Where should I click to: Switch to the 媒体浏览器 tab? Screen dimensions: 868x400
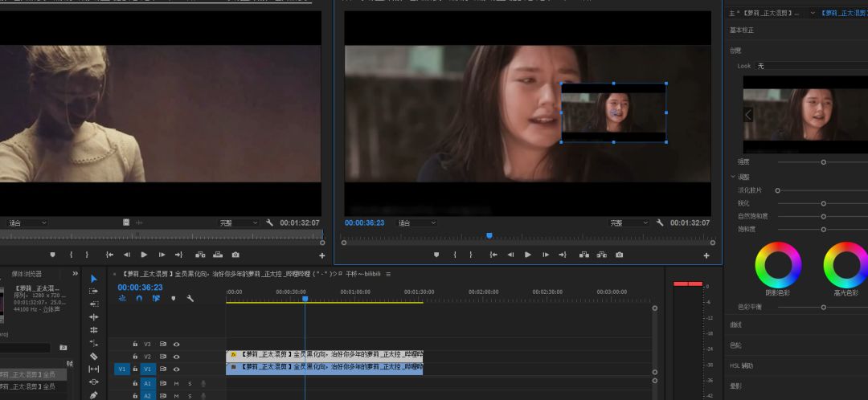tap(27, 274)
